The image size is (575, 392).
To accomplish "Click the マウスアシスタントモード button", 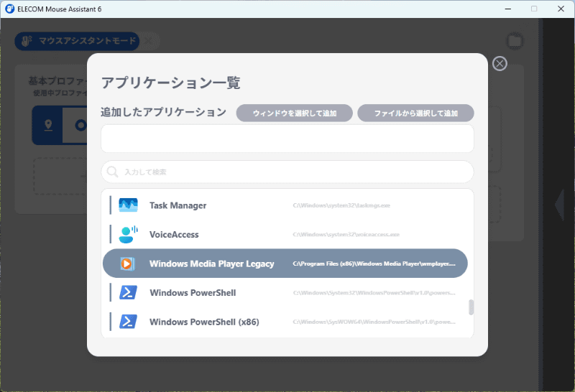I will 77,41.
